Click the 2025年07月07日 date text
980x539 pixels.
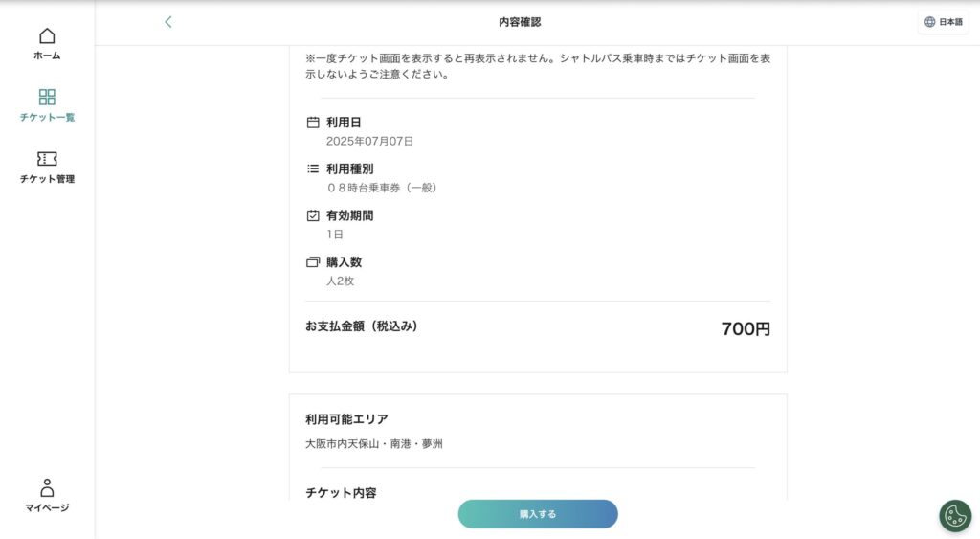[369, 142]
